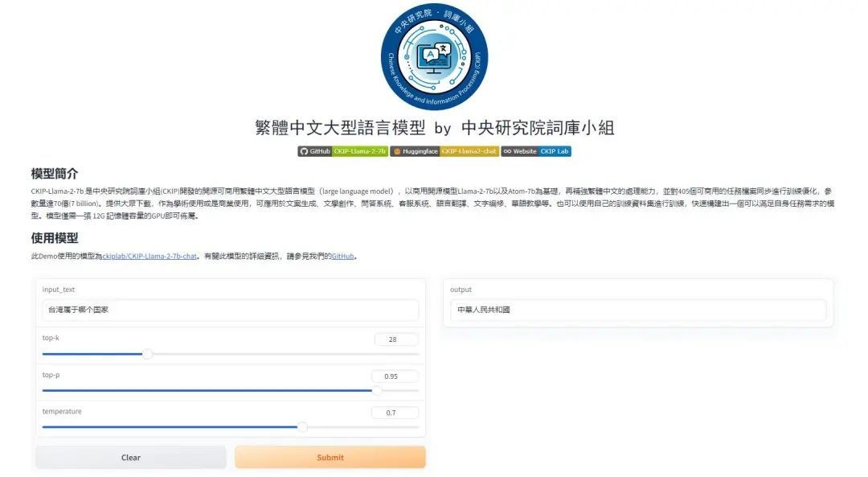Click the output label
The image size is (868, 477).
[461, 290]
